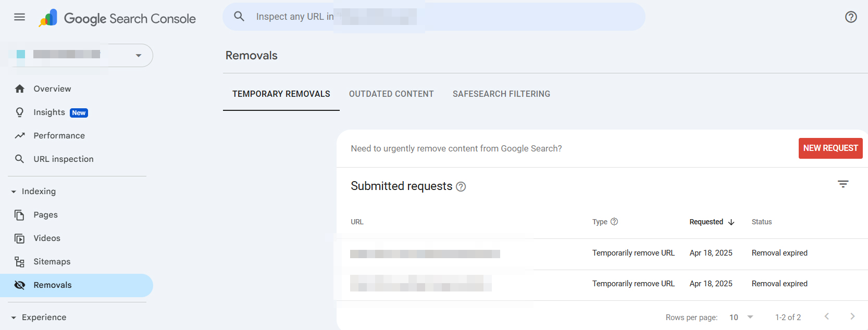This screenshot has height=330, width=868.
Task: Click the Type column help icon
Action: pyautogui.click(x=614, y=222)
